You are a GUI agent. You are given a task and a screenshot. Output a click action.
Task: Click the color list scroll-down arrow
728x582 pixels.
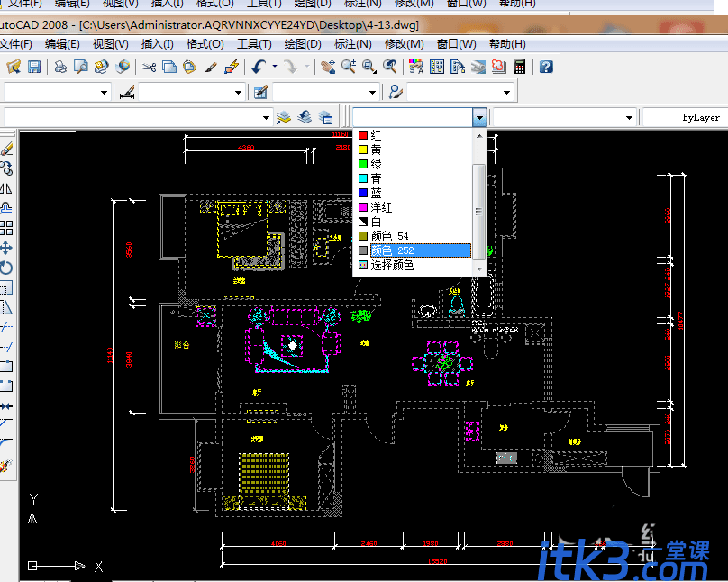479,269
